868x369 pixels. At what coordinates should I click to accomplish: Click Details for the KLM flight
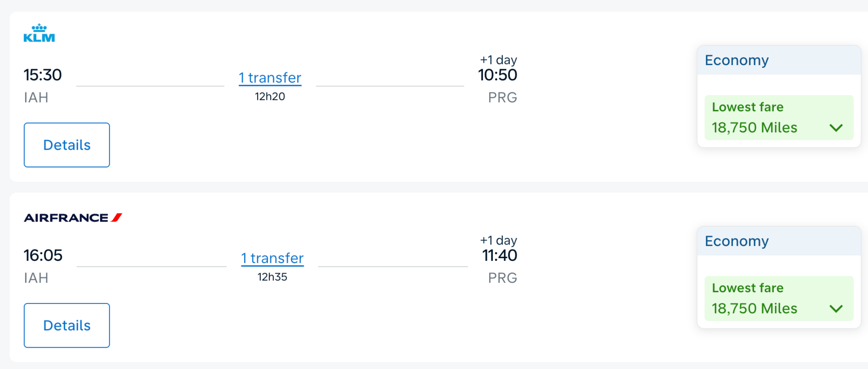pyautogui.click(x=66, y=145)
